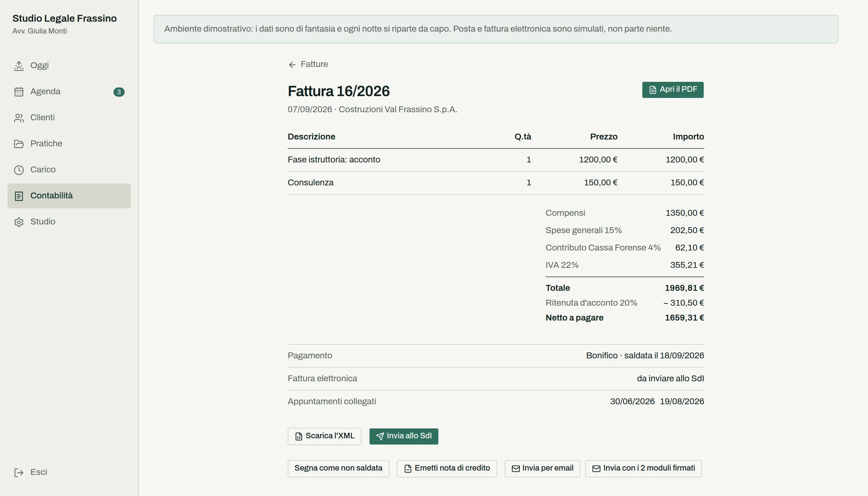Click the Appuntamenti collegati label
The image size is (868, 496).
pyautogui.click(x=332, y=402)
